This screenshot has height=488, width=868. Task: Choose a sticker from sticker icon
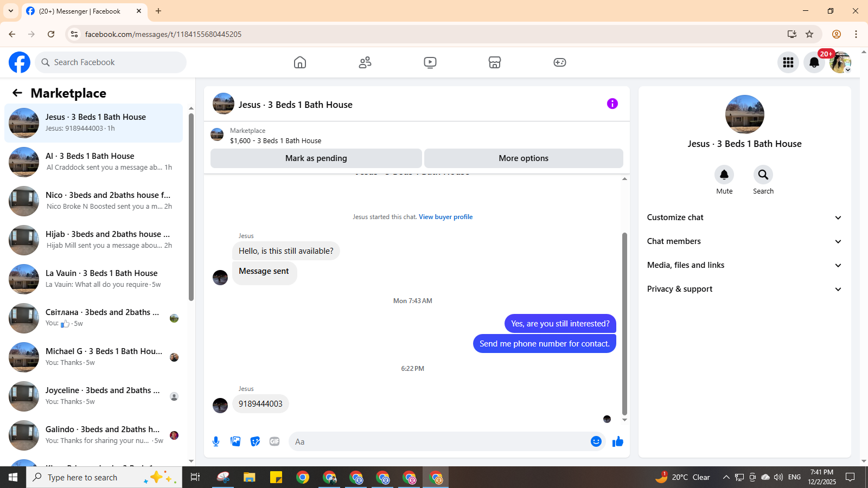(x=255, y=441)
